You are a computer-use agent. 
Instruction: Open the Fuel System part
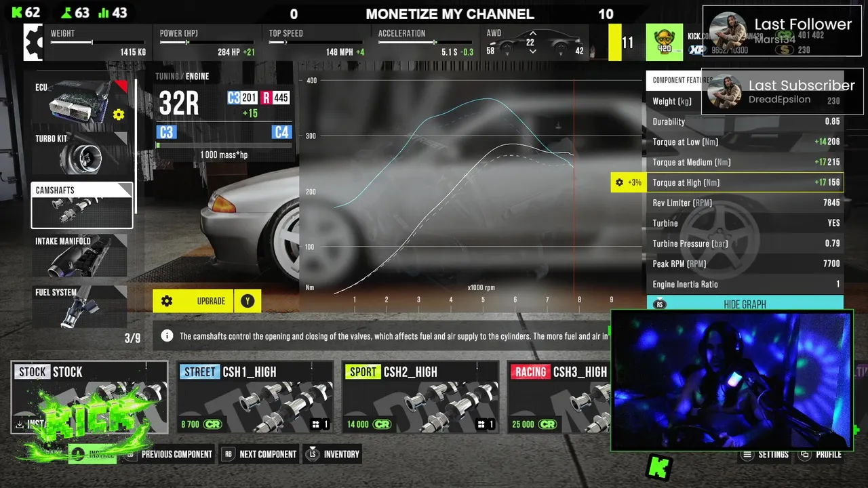pos(79,306)
